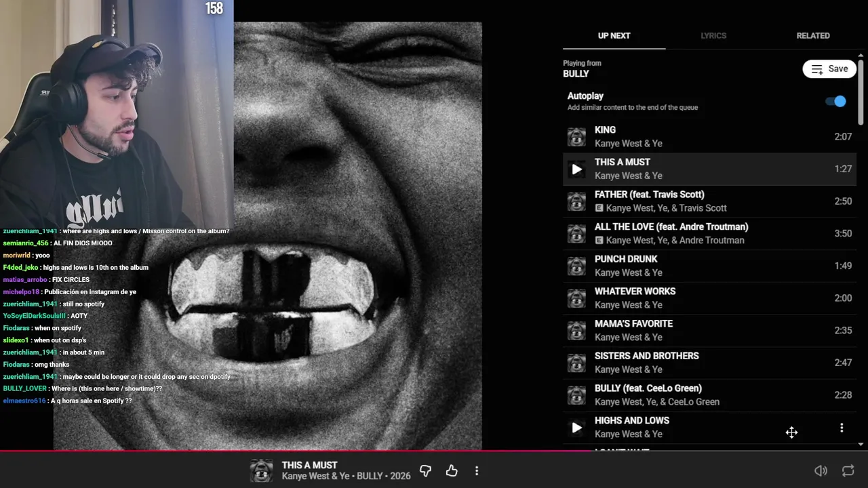The height and width of the screenshot is (488, 868).
Task: Select FATHER (feat. Travis Scott) track
Action: tap(650, 195)
